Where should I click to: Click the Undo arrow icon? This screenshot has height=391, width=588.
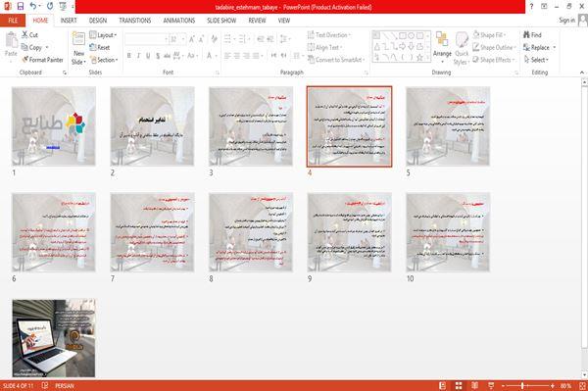[x=33, y=6]
